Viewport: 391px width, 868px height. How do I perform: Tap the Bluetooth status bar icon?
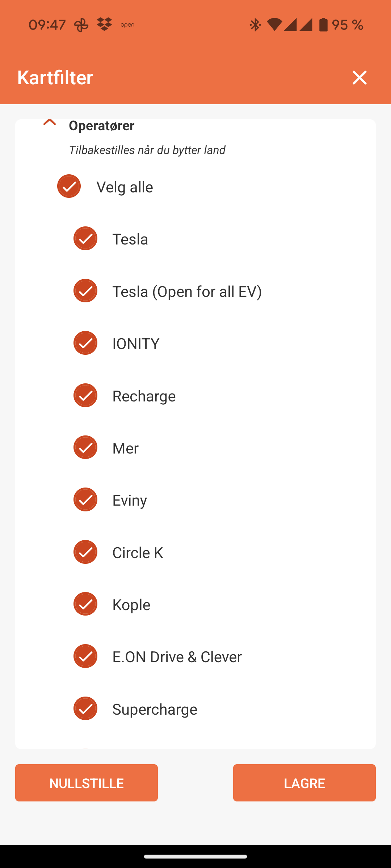tap(255, 25)
